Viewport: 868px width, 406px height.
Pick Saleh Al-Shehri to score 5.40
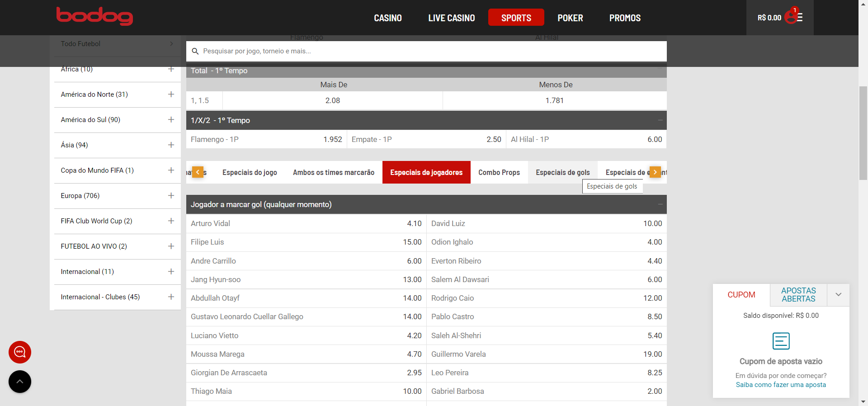[547, 335]
